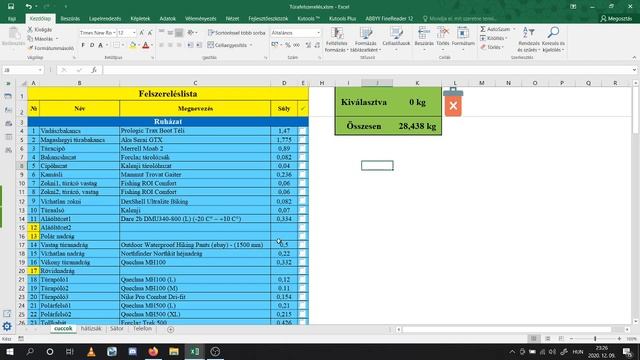Tick the checkbox for Kamásli
Viewport: 640px width, 360px height.
(x=302, y=175)
